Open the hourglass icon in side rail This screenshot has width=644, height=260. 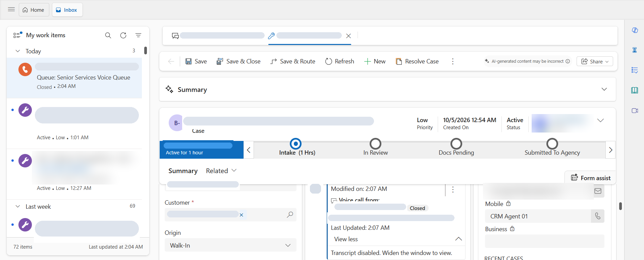click(635, 50)
